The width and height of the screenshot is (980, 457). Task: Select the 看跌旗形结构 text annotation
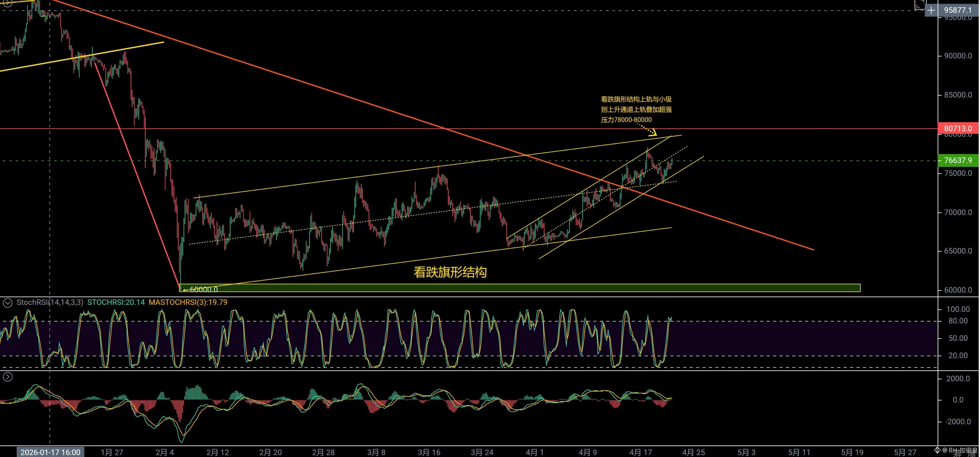(450, 272)
